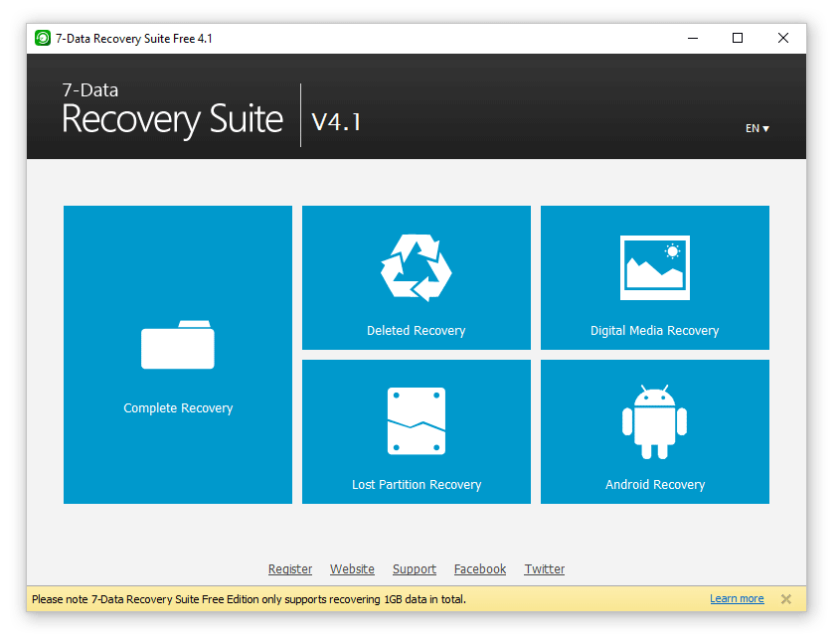Image resolution: width=840 pixels, height=638 pixels.
Task: Click the Android Recovery label
Action: point(655,485)
